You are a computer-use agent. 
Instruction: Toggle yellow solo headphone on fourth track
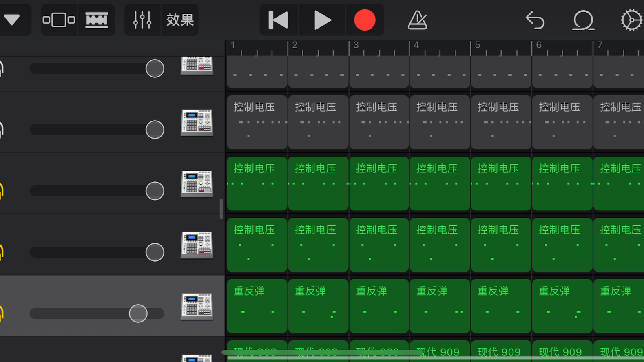coord(2,252)
